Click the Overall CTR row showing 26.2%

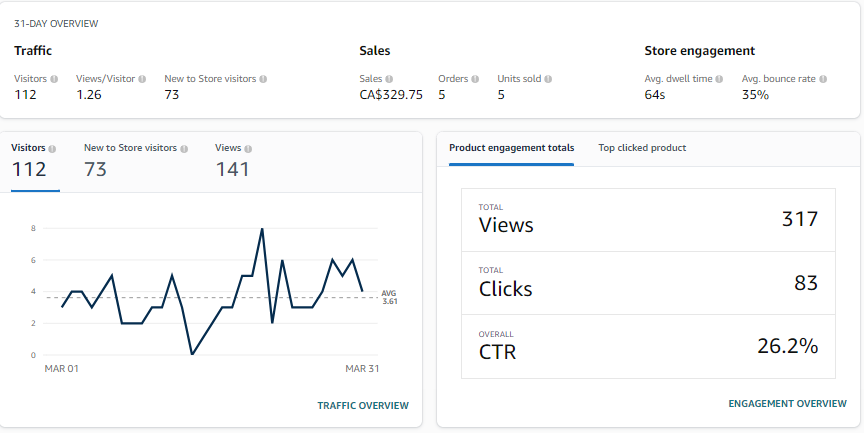(648, 346)
